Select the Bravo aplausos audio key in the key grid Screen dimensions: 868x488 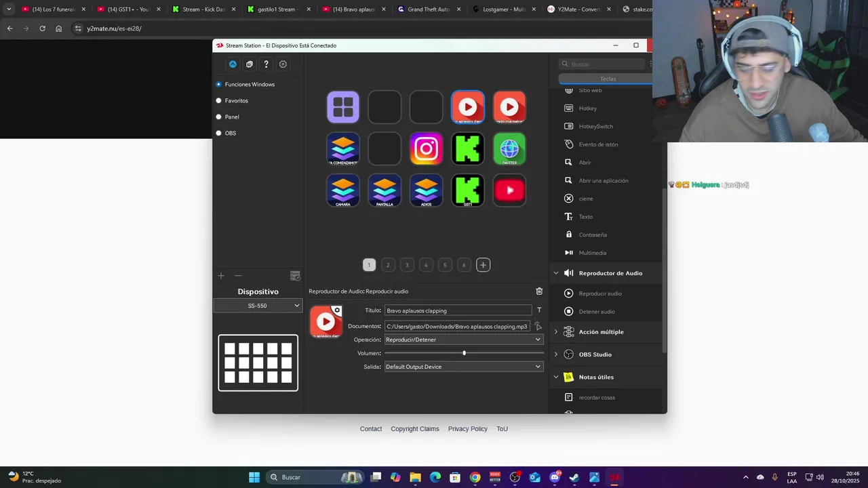(468, 107)
